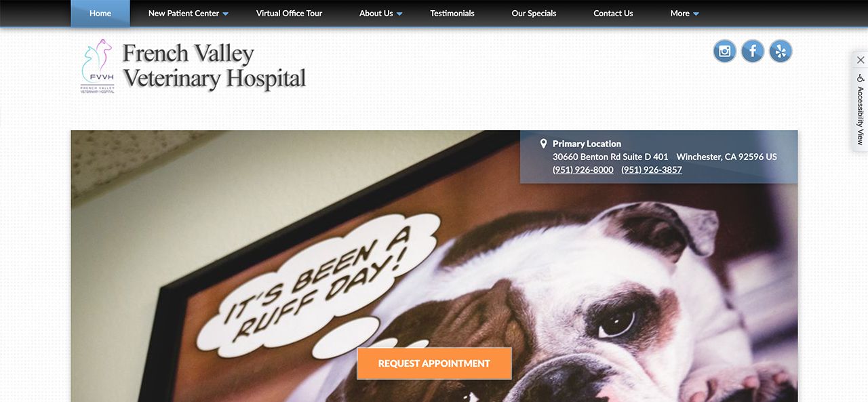Expand the More menu dropdown arrow
Viewport: 868px width, 402px height.
tap(696, 14)
